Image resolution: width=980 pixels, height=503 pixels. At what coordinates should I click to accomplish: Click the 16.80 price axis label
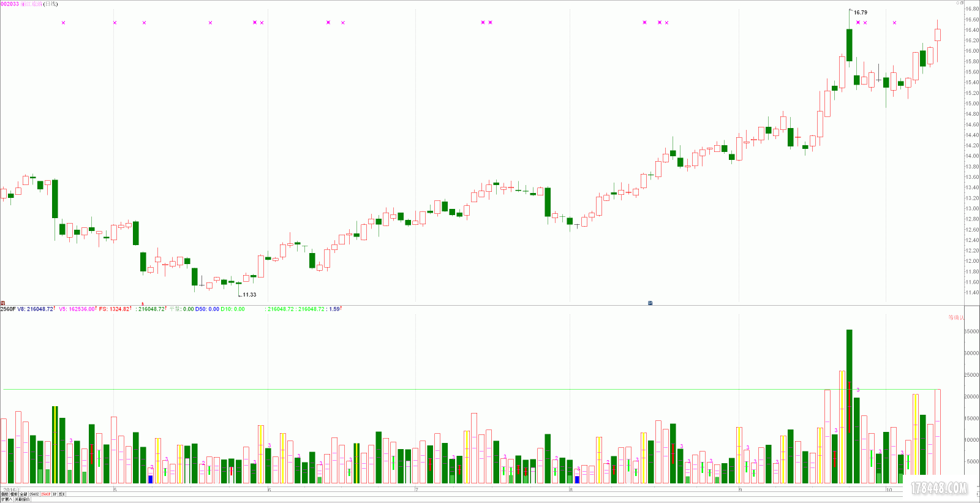click(972, 9)
